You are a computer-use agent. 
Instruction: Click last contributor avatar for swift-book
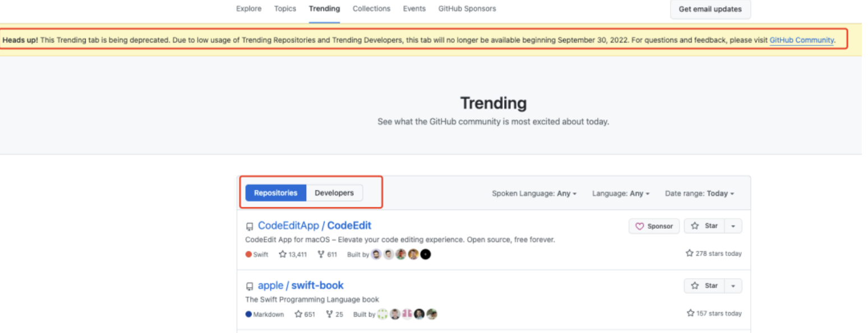coord(432,314)
